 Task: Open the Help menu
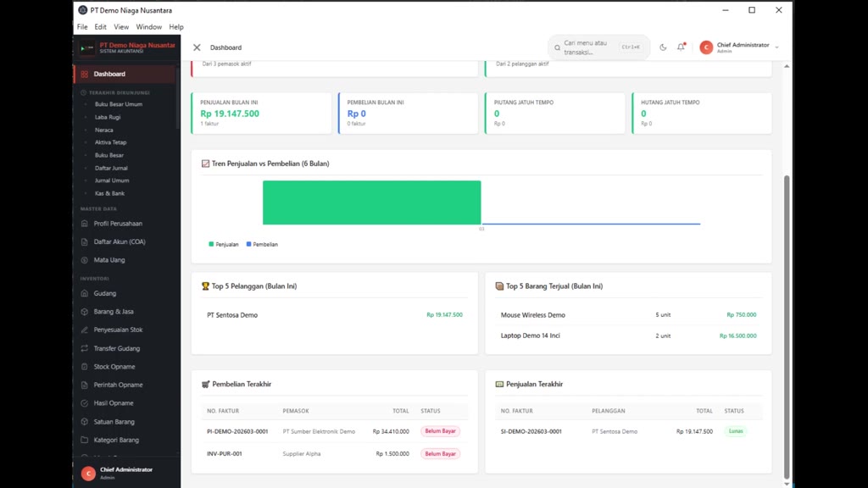176,26
